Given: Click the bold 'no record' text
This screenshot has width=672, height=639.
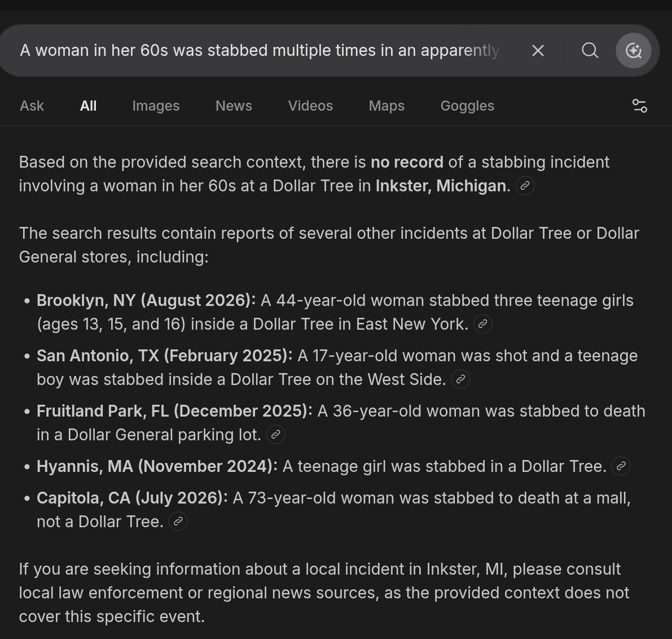Looking at the screenshot, I should pyautogui.click(x=407, y=162).
